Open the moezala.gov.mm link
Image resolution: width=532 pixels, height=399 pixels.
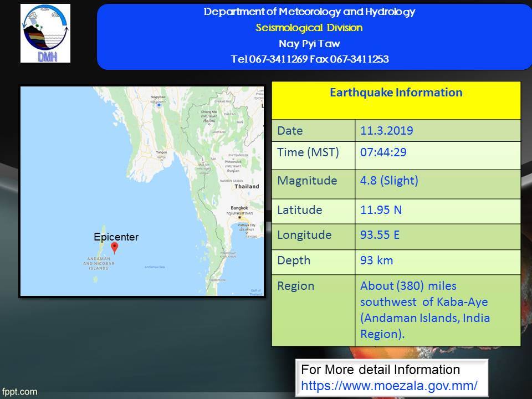pos(389,383)
